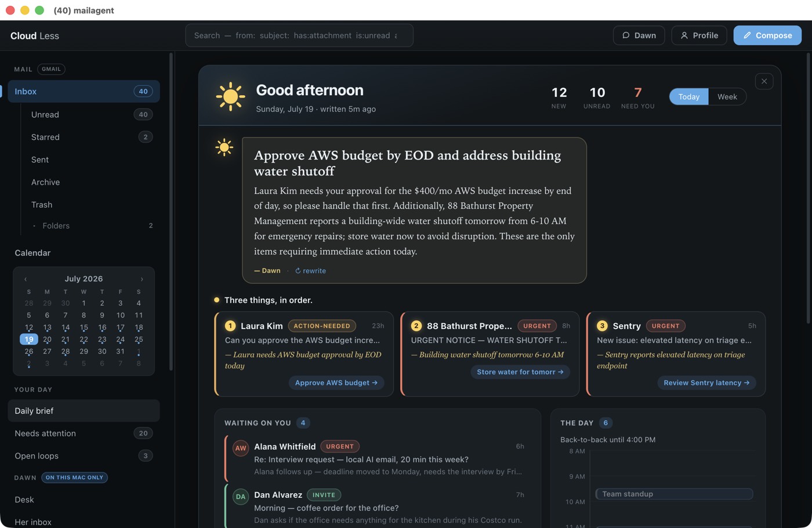Click small sun icon beside summary
This screenshot has width=812, height=528.
(224, 147)
